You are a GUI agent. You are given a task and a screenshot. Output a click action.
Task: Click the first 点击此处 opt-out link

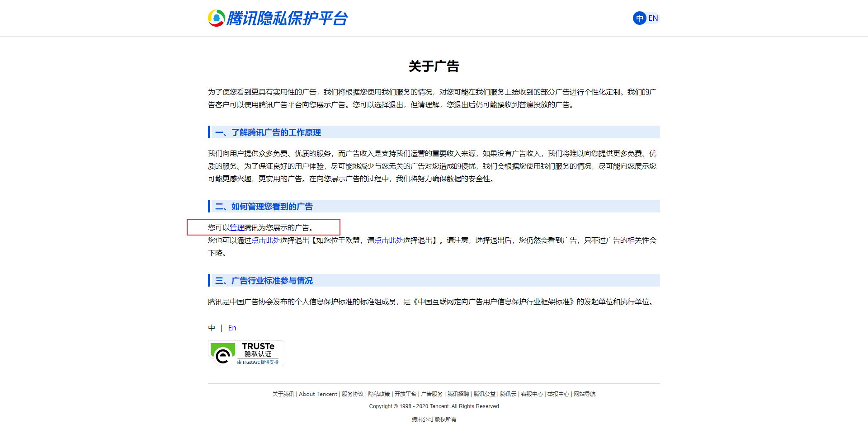266,240
